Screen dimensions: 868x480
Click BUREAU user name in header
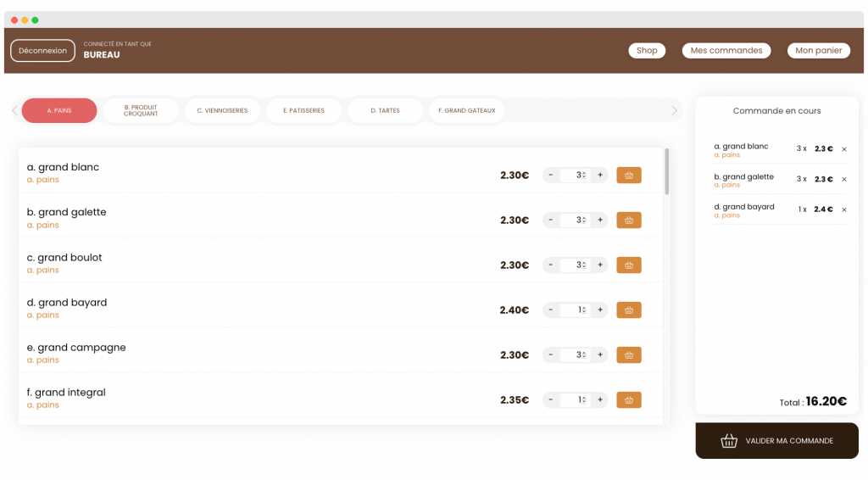(102, 55)
